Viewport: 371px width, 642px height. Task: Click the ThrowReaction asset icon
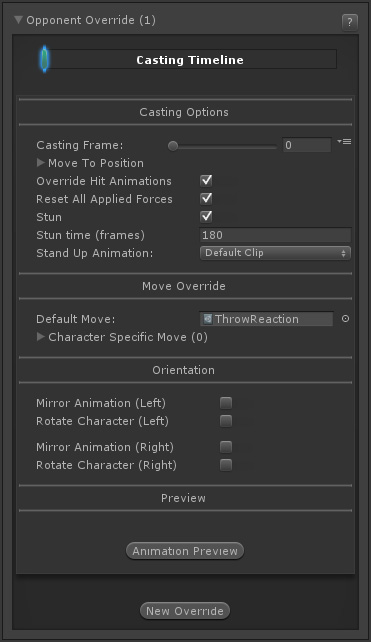pyautogui.click(x=208, y=319)
